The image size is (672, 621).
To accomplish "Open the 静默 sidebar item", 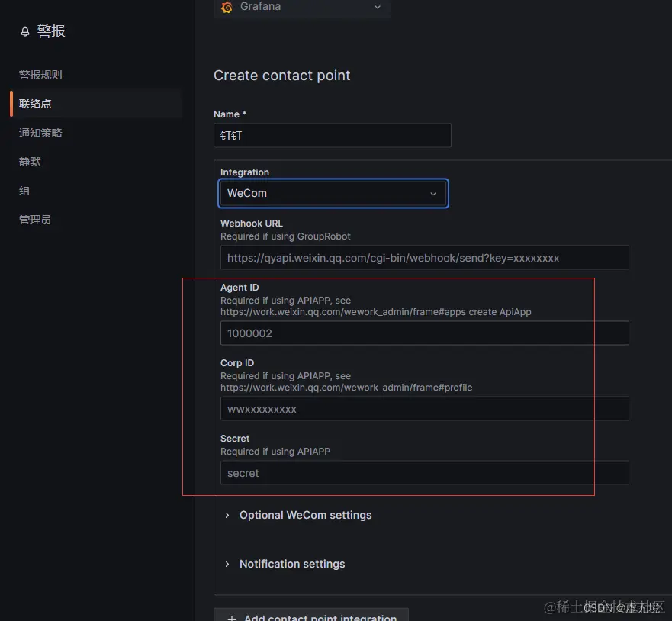I will coord(30,162).
